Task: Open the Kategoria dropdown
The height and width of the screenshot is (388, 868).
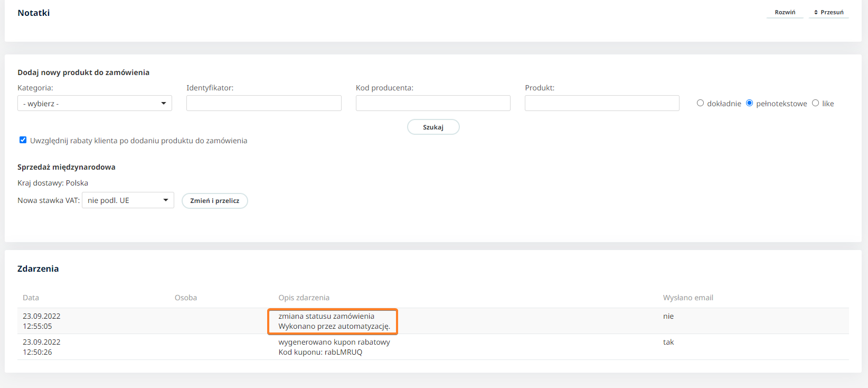Action: [95, 103]
